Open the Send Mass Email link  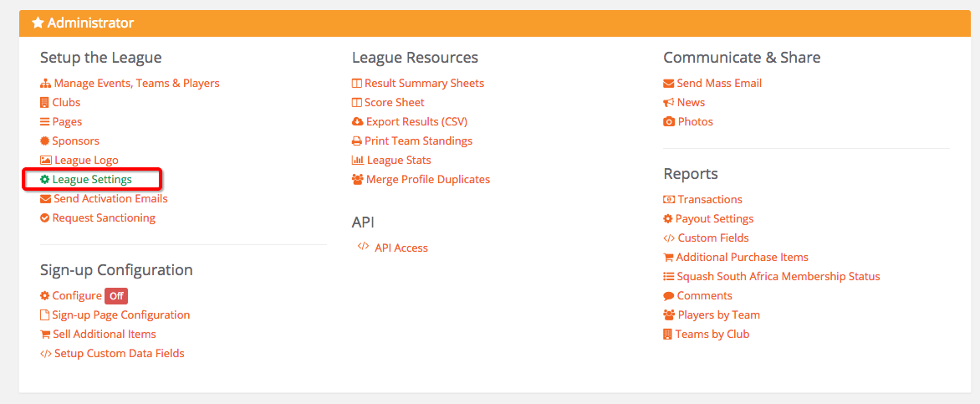(x=719, y=83)
